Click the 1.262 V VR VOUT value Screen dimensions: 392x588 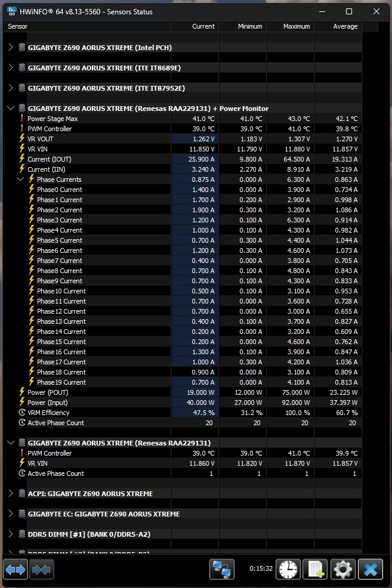click(x=203, y=139)
